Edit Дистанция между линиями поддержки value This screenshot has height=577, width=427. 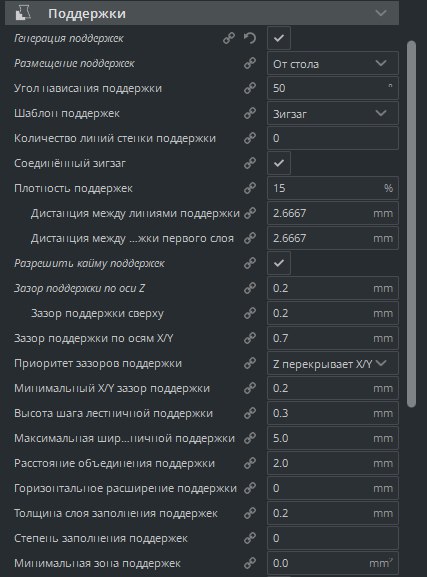[333, 213]
